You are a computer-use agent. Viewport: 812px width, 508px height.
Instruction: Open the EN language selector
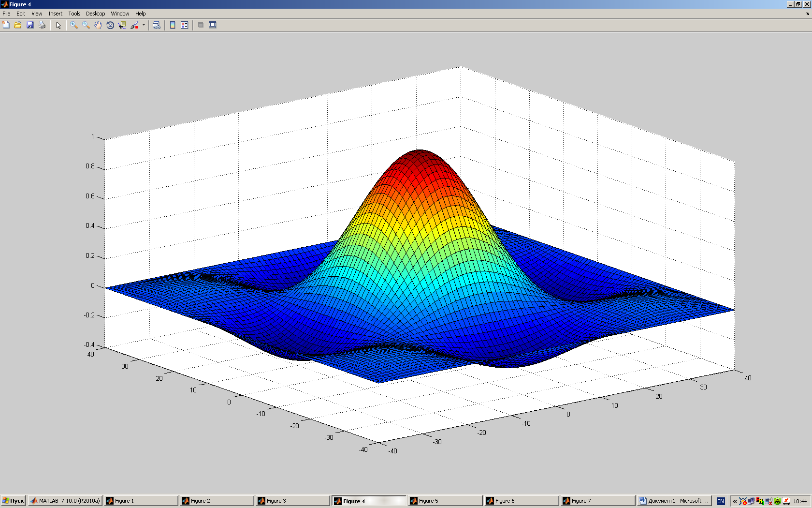click(x=721, y=501)
